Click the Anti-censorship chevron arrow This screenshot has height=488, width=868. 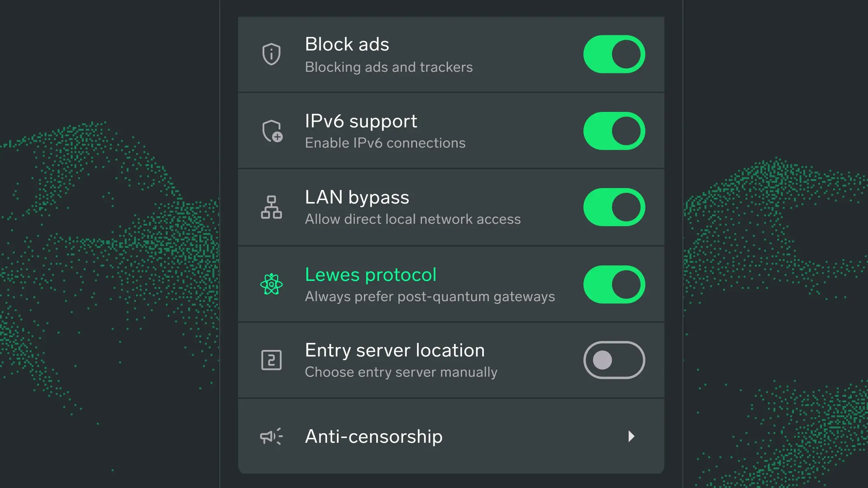pos(631,436)
